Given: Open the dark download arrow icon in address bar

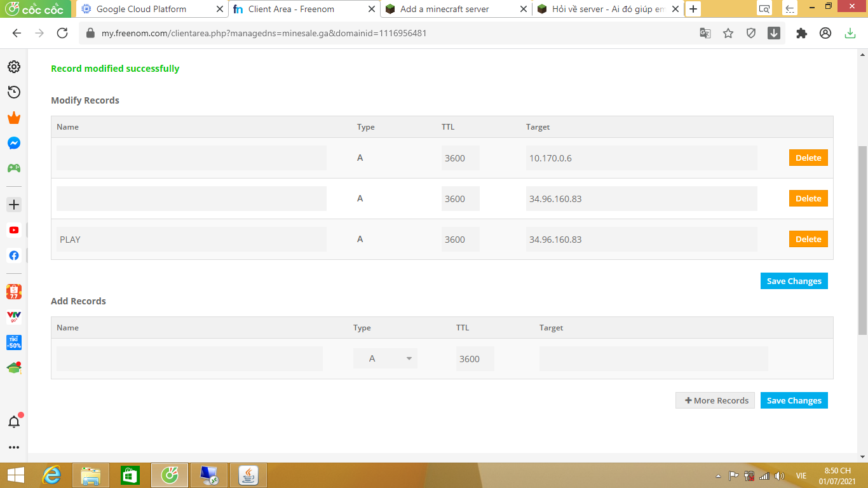Looking at the screenshot, I should [774, 33].
